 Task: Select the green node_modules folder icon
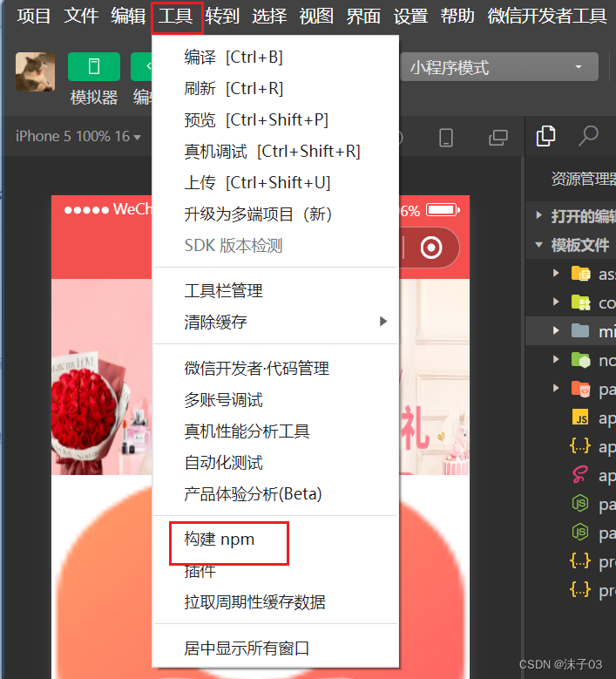[x=580, y=360]
